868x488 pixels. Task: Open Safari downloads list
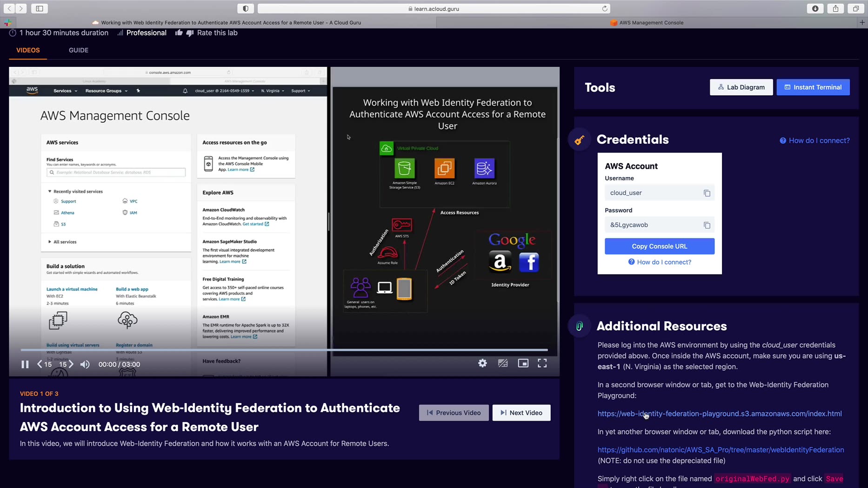coord(815,8)
